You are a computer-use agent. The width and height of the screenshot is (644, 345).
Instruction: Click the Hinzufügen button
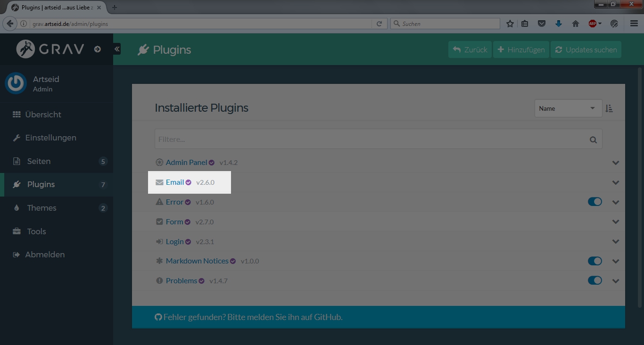521,49
